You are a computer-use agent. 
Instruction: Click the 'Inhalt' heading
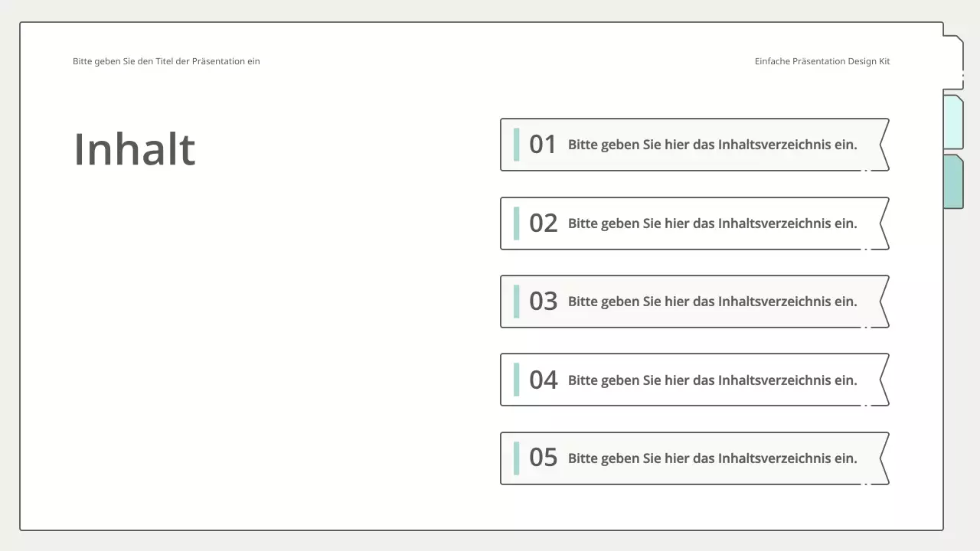point(135,148)
